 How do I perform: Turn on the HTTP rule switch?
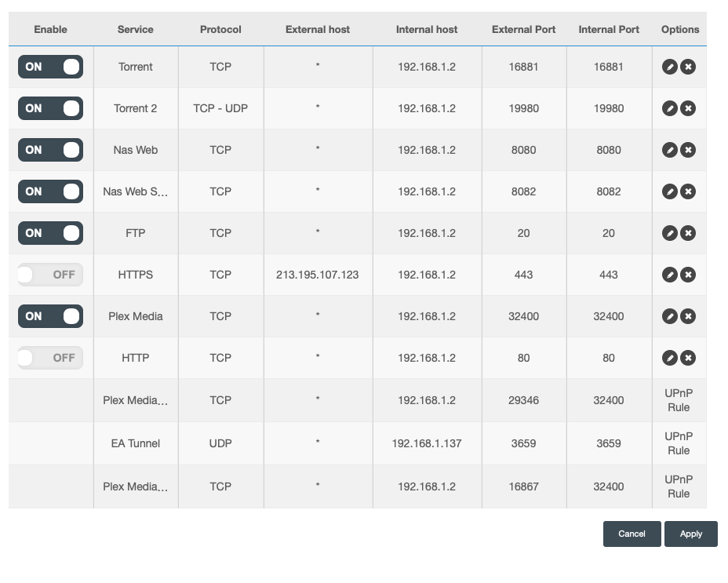[x=50, y=358]
